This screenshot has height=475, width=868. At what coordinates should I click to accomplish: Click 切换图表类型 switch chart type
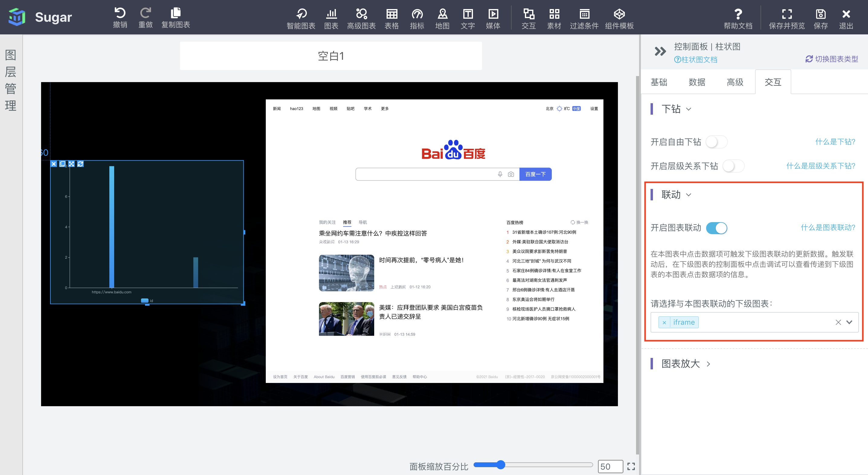tap(832, 59)
